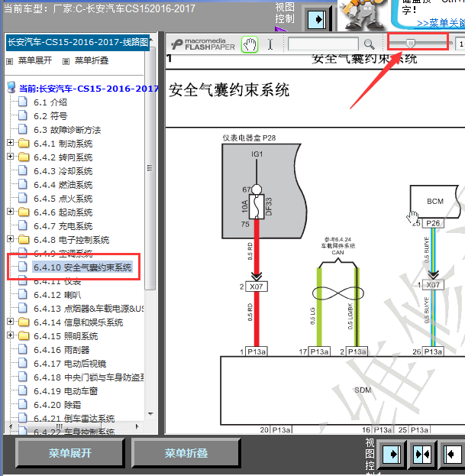Image resolution: width=465 pixels, height=476 pixels.
Task: Expand the 6.4.1 制动系统 folder
Action: click(x=11, y=142)
